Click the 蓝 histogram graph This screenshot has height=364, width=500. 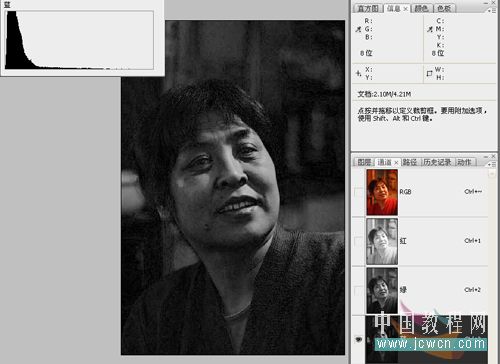(x=79, y=40)
